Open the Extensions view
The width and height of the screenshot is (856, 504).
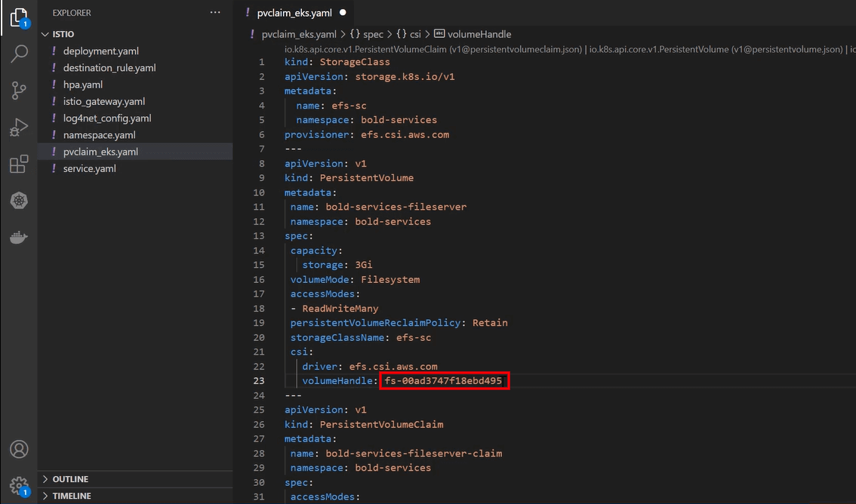click(19, 163)
